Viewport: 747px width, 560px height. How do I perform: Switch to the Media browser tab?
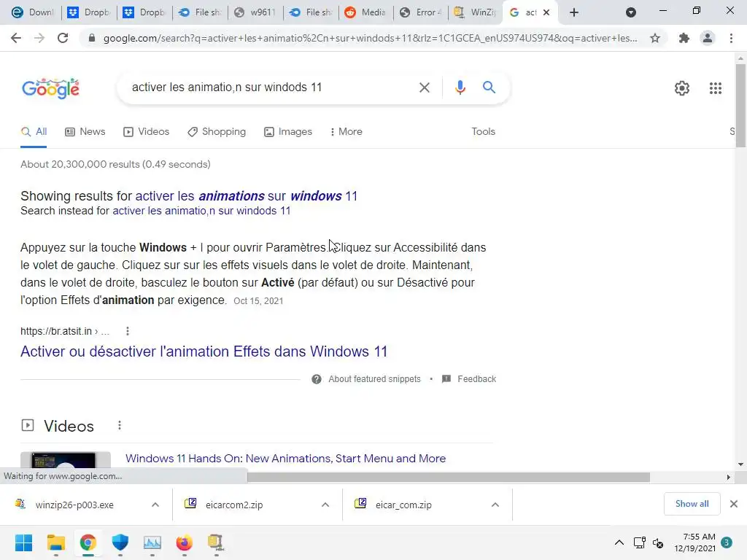coord(366,12)
